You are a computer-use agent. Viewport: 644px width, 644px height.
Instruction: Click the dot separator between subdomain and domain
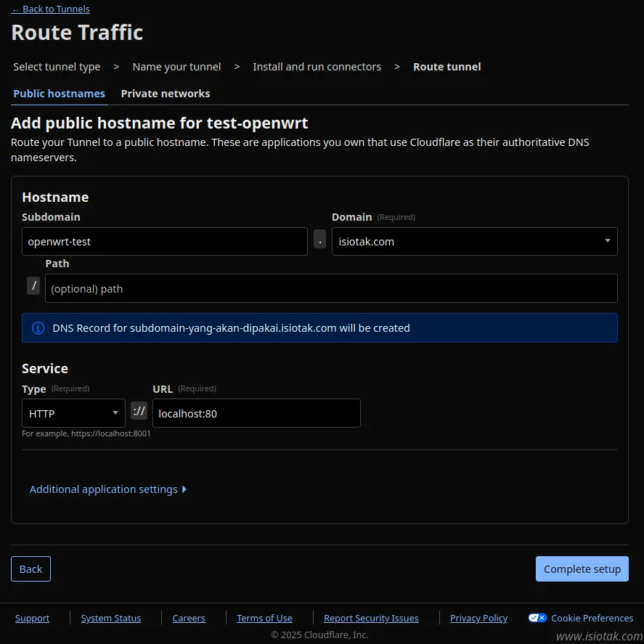point(319,239)
